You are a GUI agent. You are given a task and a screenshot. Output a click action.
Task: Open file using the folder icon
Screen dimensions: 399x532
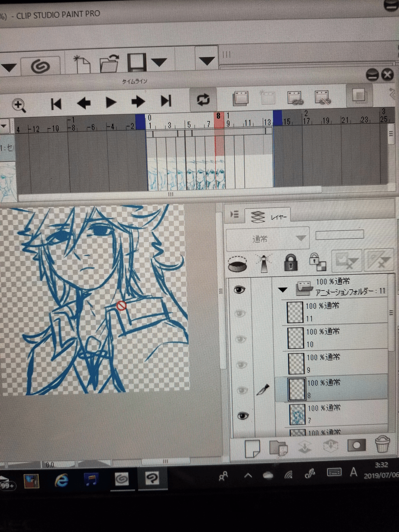pos(109,64)
